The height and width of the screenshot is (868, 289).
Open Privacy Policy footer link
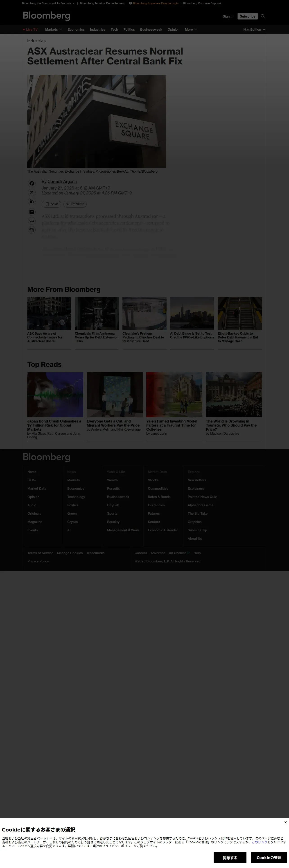38,561
